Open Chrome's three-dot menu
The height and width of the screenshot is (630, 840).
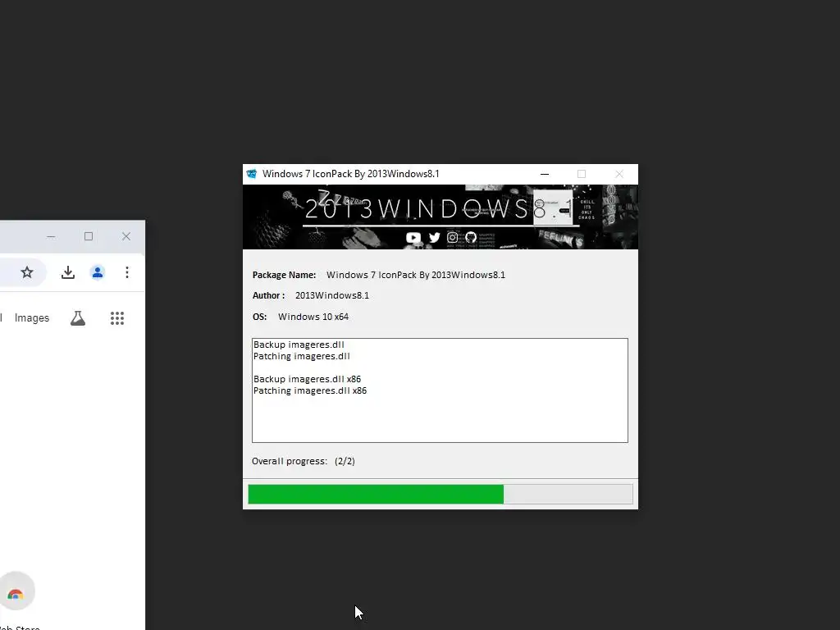[x=127, y=272]
